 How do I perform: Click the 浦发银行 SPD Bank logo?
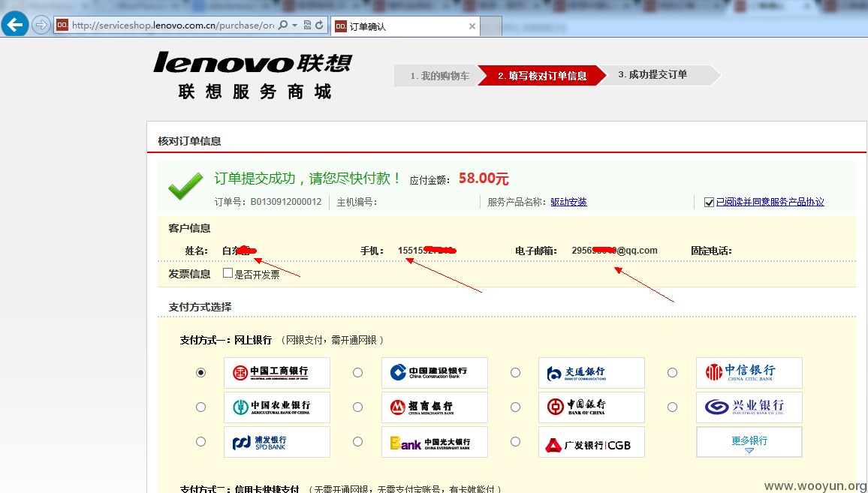[277, 441]
